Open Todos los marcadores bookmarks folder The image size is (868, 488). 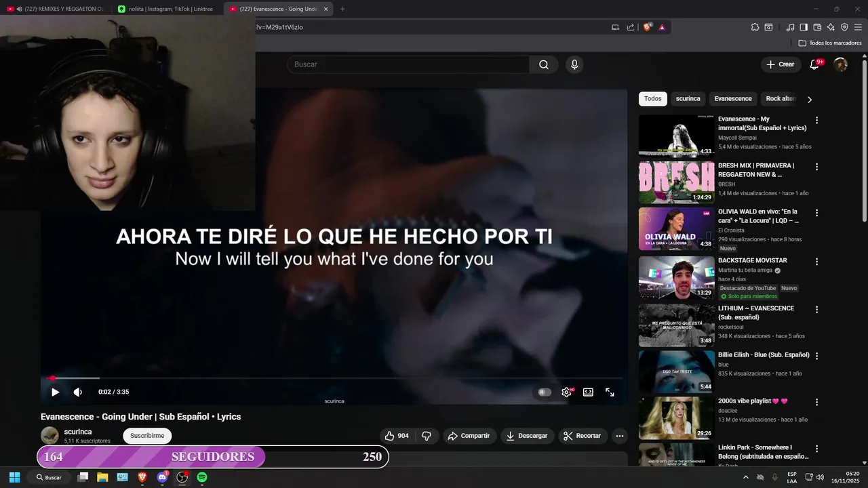point(830,43)
